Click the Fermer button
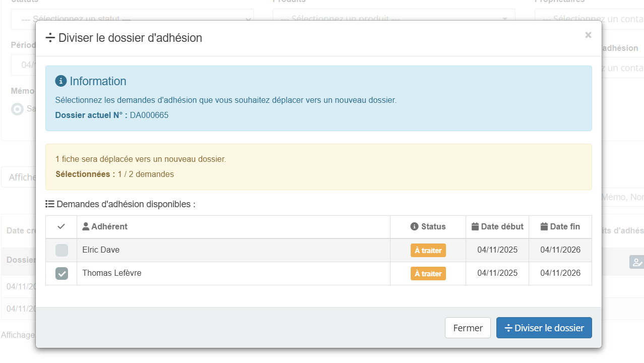Viewport: 644px width, 363px height. (x=468, y=328)
